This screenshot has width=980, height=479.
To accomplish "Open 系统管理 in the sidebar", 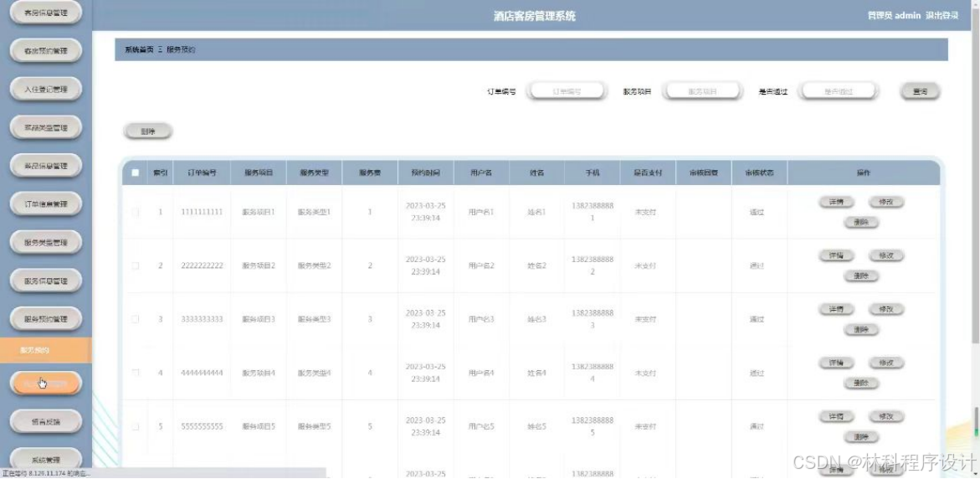I will tap(46, 459).
